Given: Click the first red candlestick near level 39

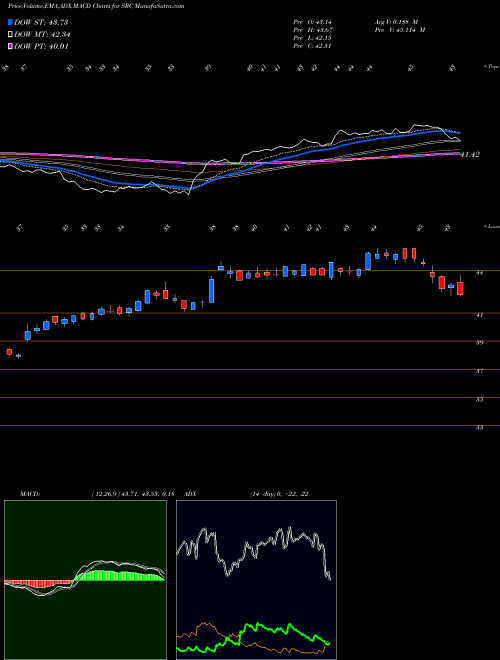Looking at the screenshot, I should click(x=9, y=352).
